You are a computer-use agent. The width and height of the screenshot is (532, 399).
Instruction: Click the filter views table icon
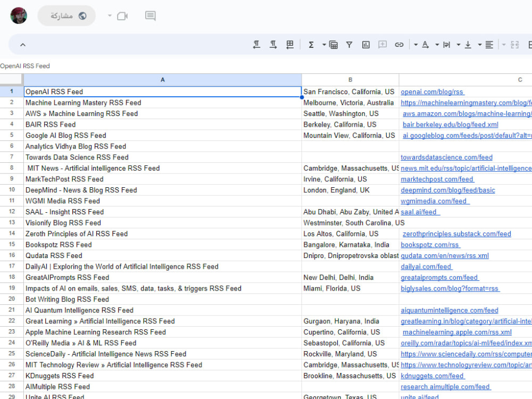334,45
